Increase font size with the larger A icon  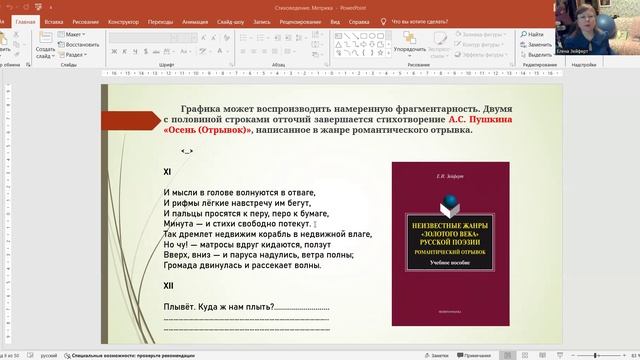(203, 38)
